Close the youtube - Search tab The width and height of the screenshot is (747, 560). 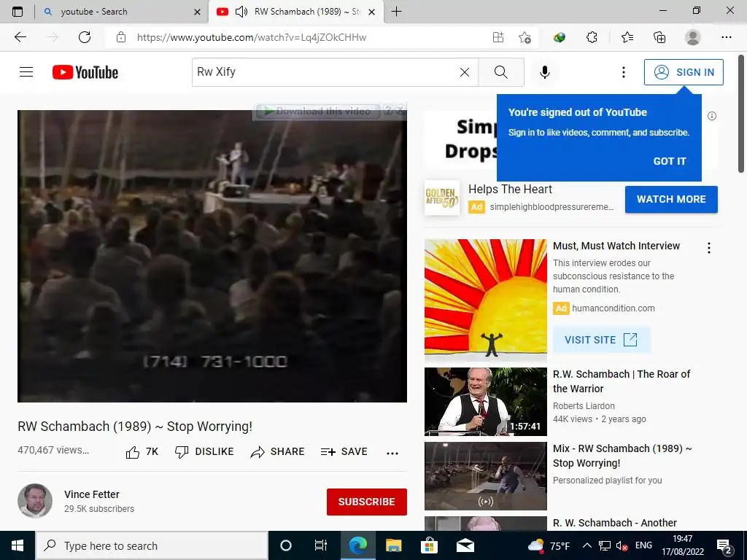pos(197,12)
